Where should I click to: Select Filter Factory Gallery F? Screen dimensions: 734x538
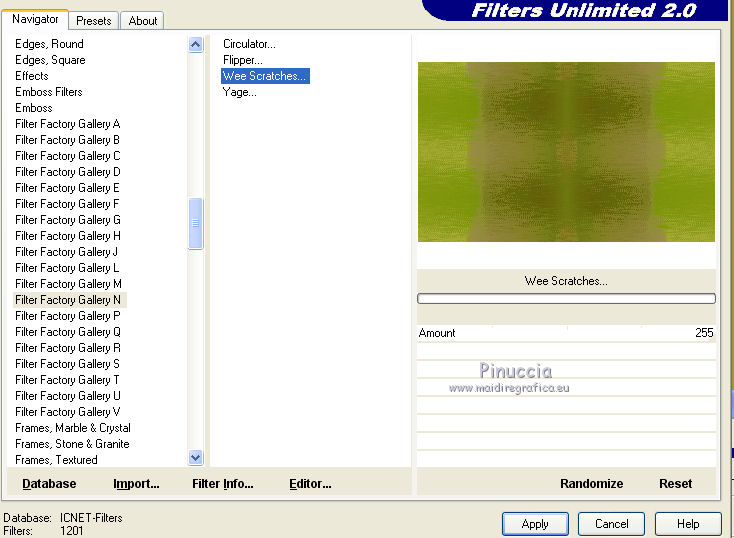click(x=67, y=204)
